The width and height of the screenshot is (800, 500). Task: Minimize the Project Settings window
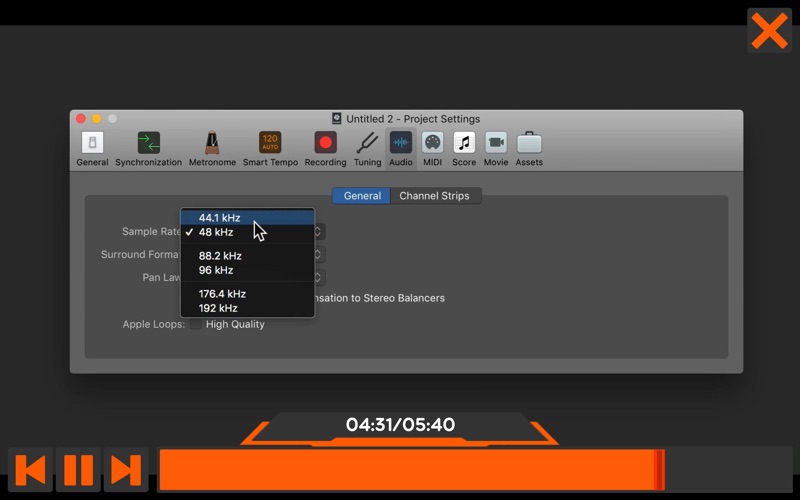point(96,119)
